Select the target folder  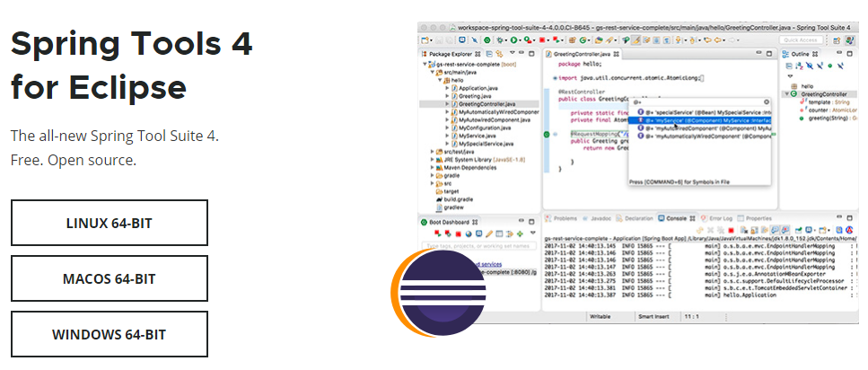[447, 191]
